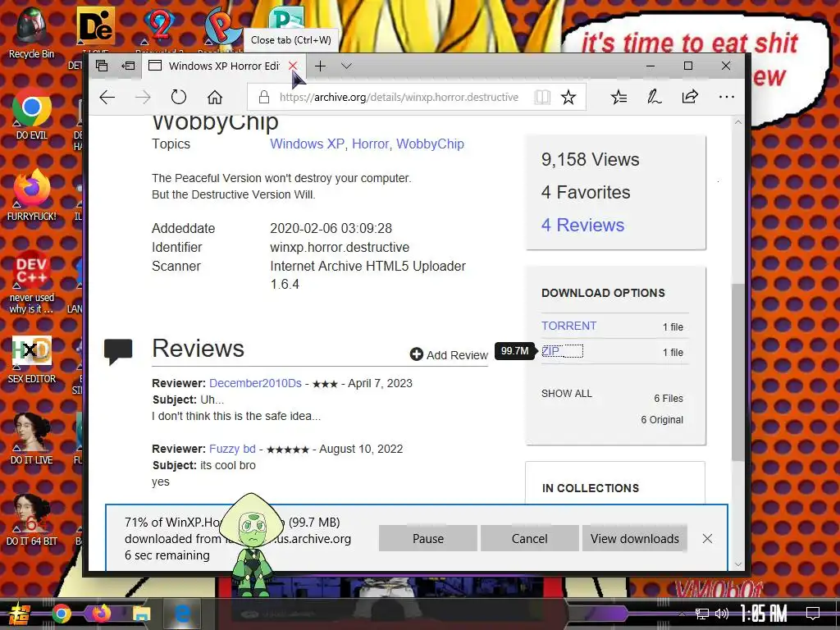This screenshot has height=630, width=840.
Task: Click the View downloads button
Action: coord(635,538)
